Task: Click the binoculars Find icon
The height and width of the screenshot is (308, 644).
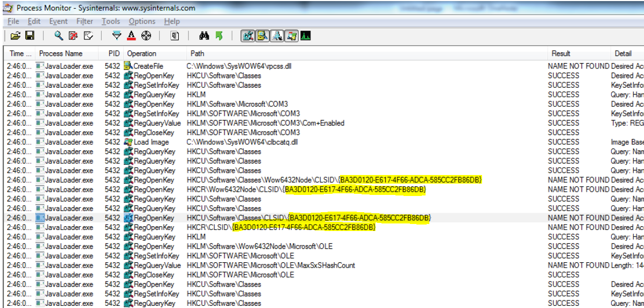Action: (x=204, y=36)
